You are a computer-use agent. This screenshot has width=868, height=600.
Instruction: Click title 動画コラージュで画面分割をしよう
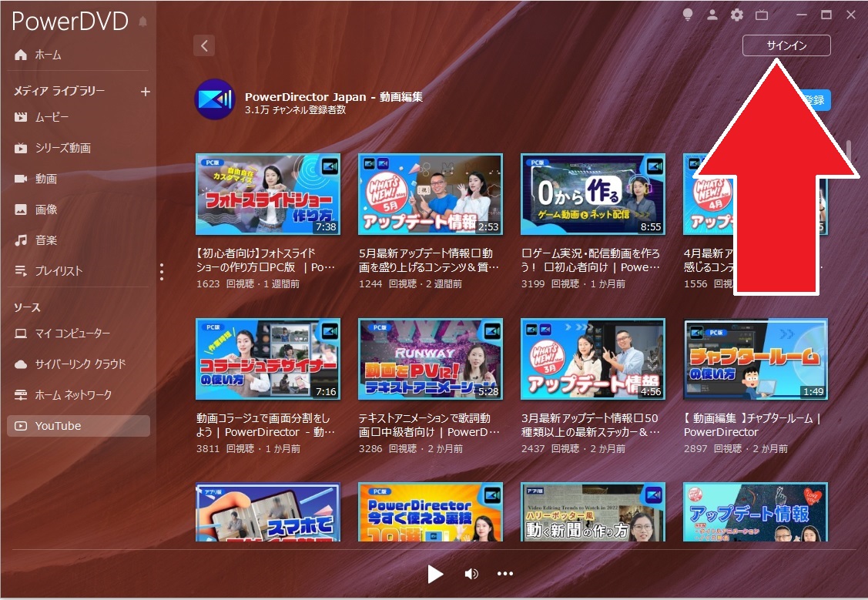[x=266, y=425]
